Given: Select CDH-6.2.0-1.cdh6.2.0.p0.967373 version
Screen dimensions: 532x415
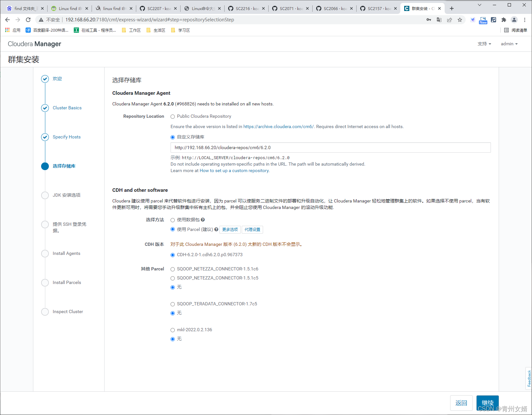Looking at the screenshot, I should point(172,255).
